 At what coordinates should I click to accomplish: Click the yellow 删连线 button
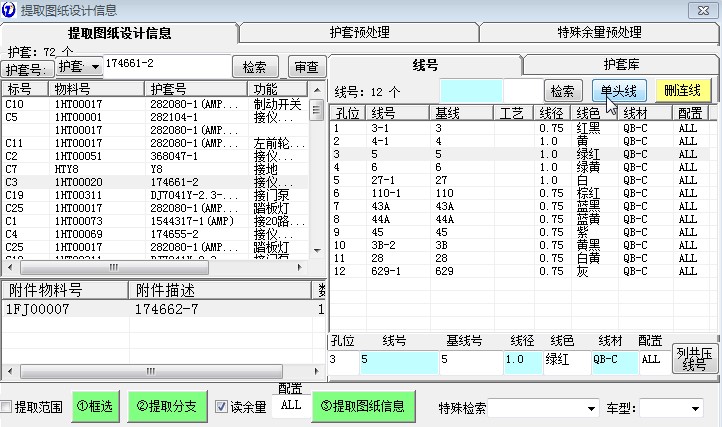tap(684, 91)
